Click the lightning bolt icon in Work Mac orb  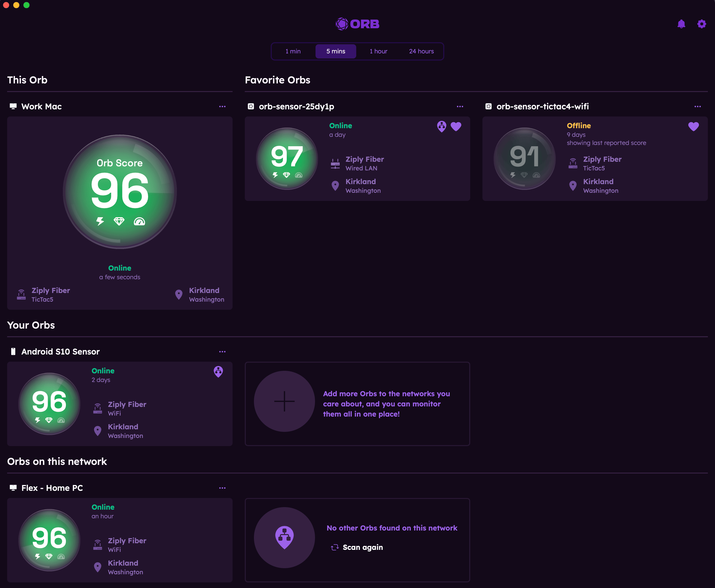pyautogui.click(x=100, y=222)
